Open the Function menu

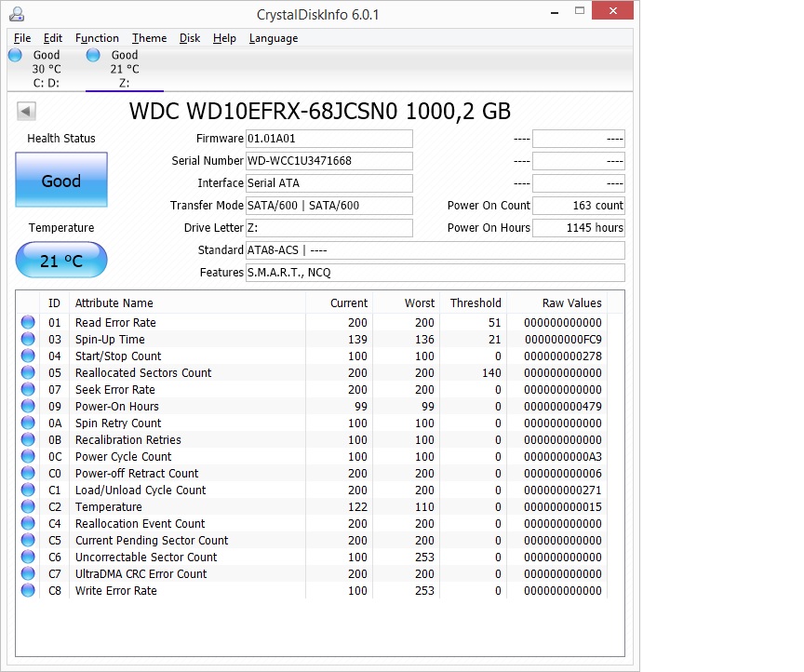click(97, 38)
